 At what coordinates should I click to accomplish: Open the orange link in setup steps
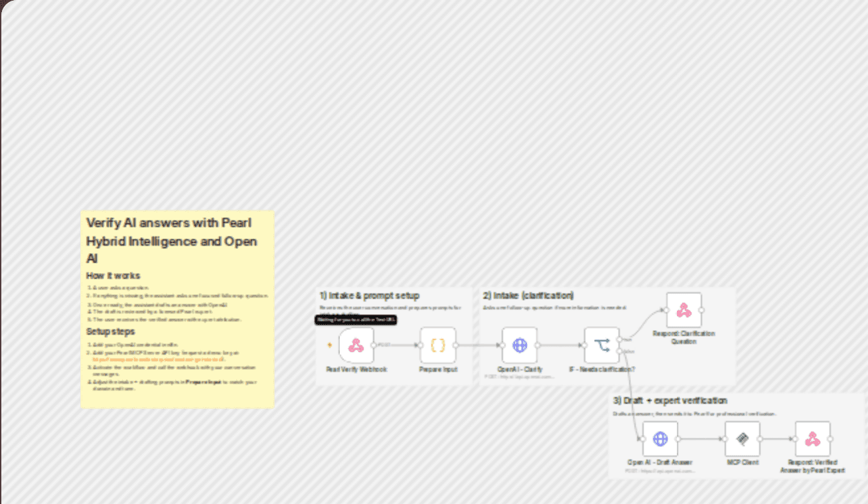point(159,359)
